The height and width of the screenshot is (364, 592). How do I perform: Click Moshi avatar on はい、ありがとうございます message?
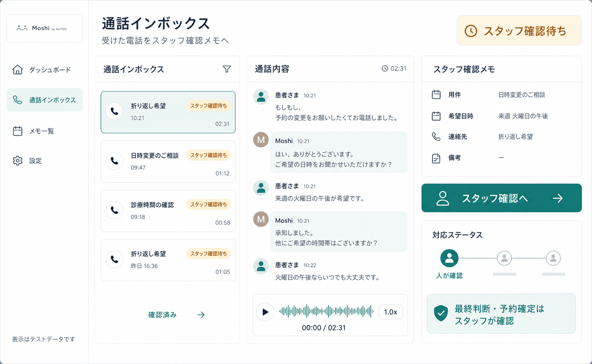(x=261, y=140)
